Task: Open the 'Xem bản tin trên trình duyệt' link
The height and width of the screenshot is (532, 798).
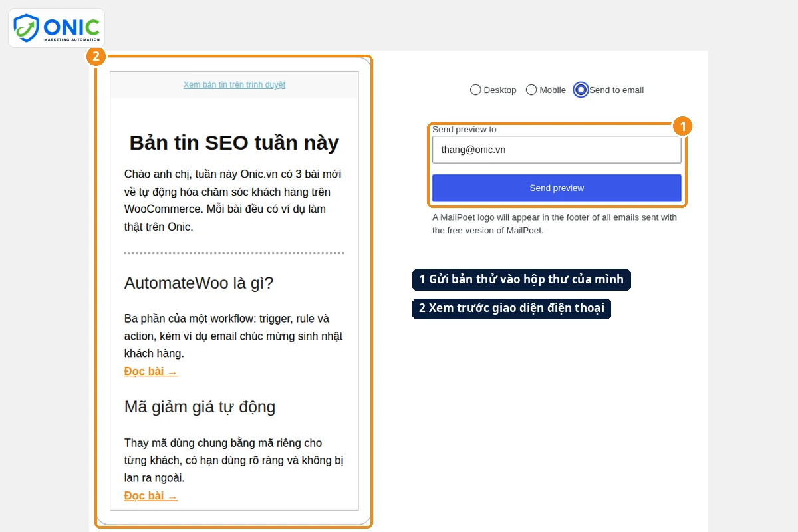Action: click(234, 85)
